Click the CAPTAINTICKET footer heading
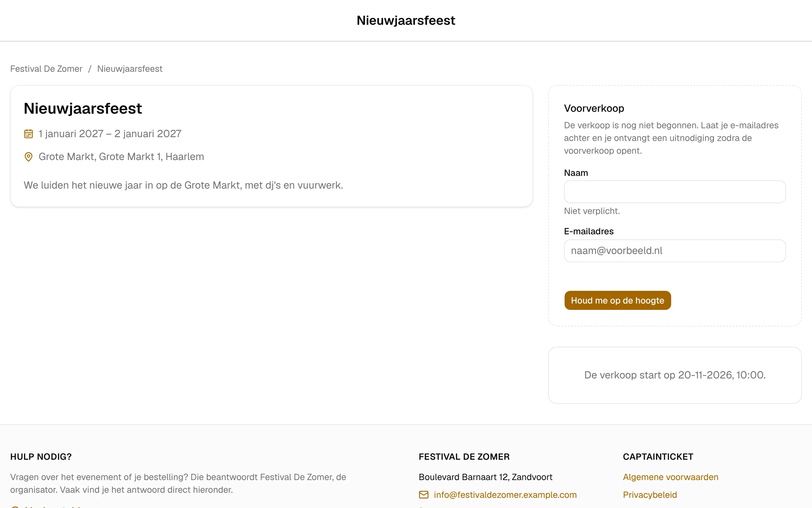 tap(658, 457)
